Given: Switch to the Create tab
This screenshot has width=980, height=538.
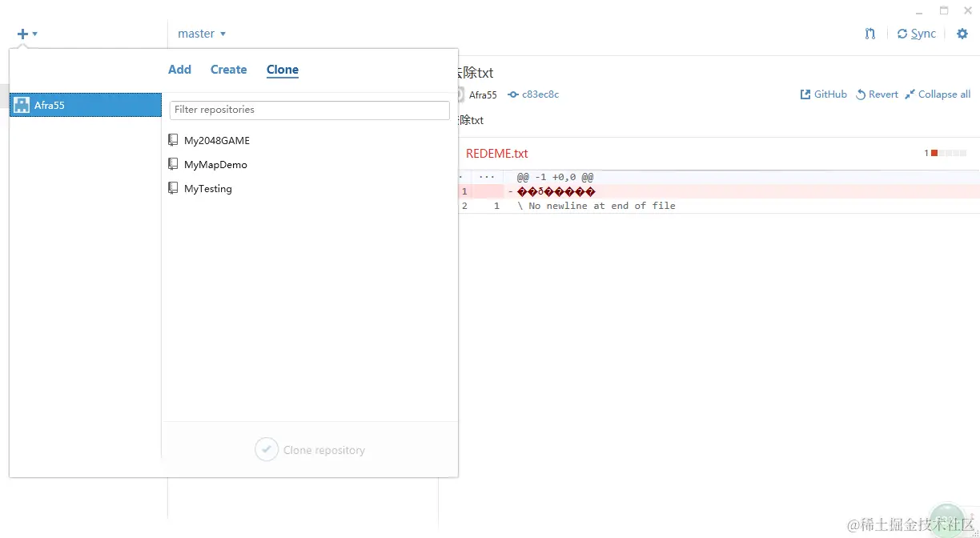Looking at the screenshot, I should 228,70.
